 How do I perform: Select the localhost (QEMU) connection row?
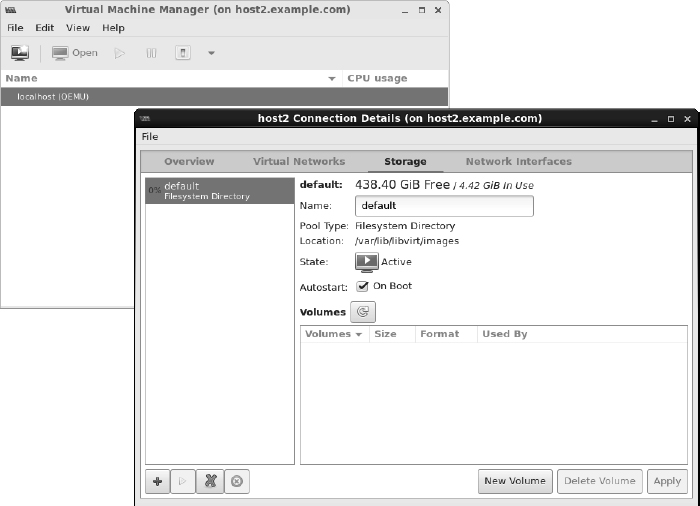[224, 96]
